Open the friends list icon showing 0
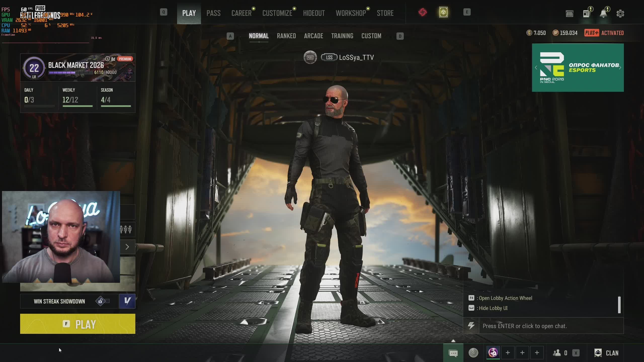 [560, 353]
